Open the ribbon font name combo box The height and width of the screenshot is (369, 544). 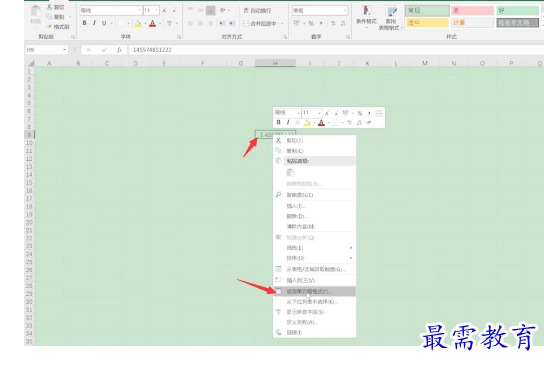(111, 10)
